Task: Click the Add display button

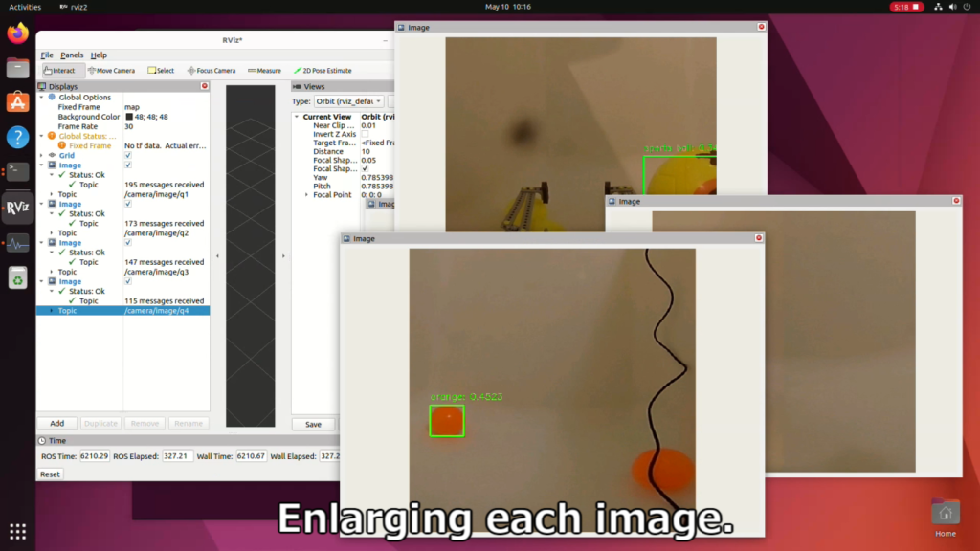Action: click(57, 423)
